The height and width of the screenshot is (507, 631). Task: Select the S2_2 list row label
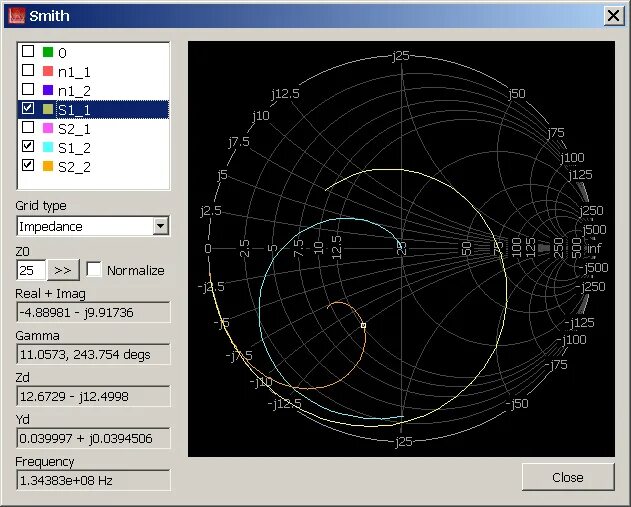[x=74, y=167]
